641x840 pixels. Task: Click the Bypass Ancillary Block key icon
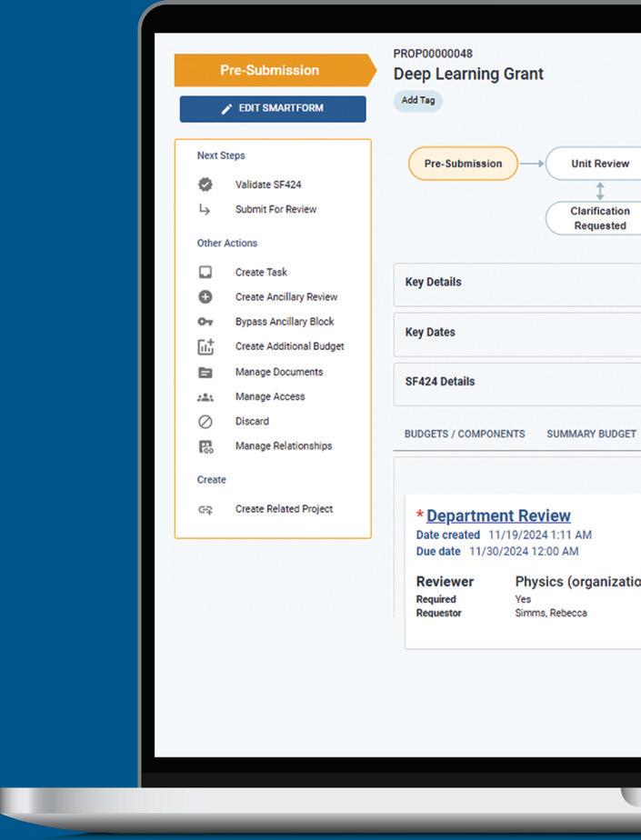pos(205,322)
